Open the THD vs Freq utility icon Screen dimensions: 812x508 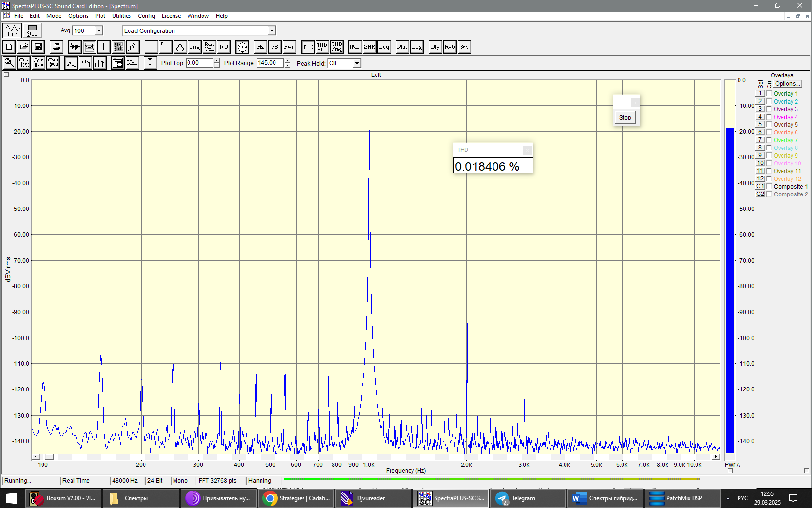coord(337,47)
